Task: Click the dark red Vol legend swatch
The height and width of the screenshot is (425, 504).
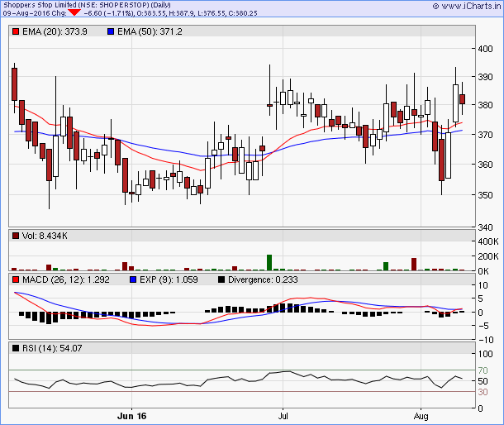Action: pyautogui.click(x=16, y=236)
